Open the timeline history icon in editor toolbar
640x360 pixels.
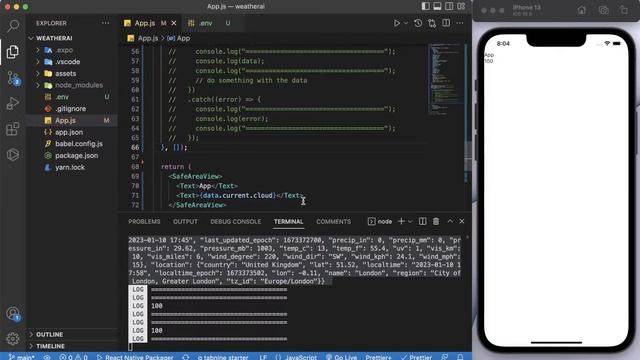pyautogui.click(x=418, y=23)
